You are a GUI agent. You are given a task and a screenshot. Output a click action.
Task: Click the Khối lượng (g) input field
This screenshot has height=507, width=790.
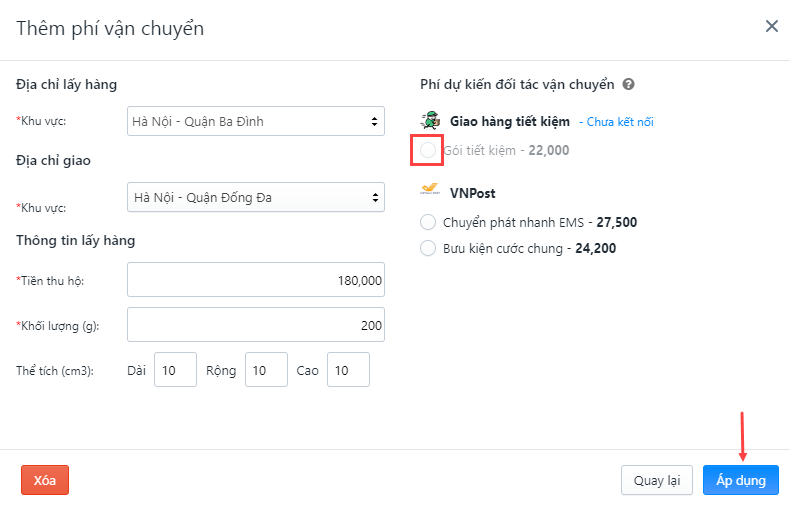pyautogui.click(x=256, y=325)
